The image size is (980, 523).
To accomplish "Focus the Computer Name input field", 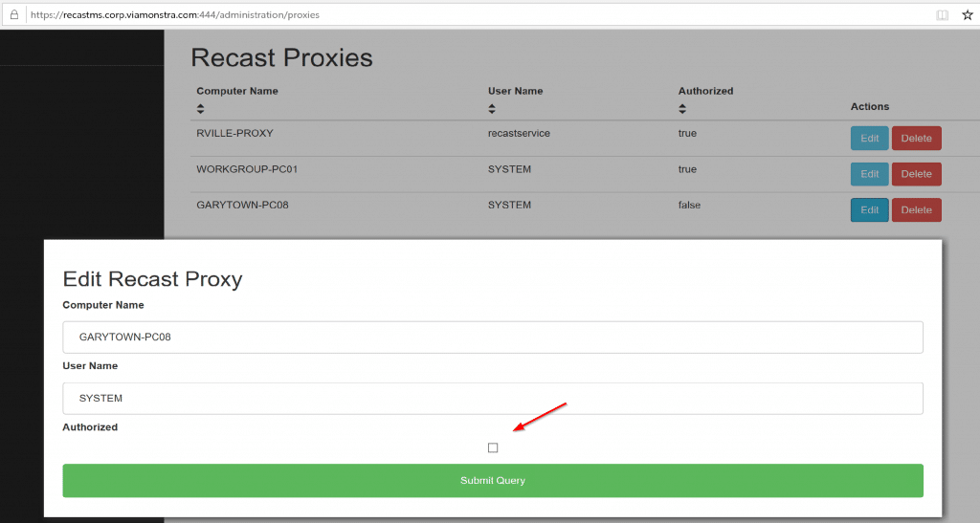I will pyautogui.click(x=492, y=338).
